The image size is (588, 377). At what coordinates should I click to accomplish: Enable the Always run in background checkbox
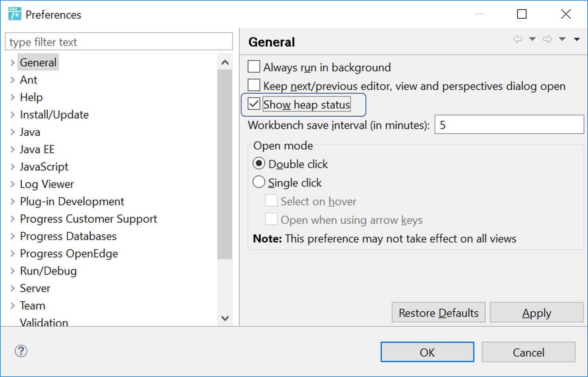click(x=253, y=66)
